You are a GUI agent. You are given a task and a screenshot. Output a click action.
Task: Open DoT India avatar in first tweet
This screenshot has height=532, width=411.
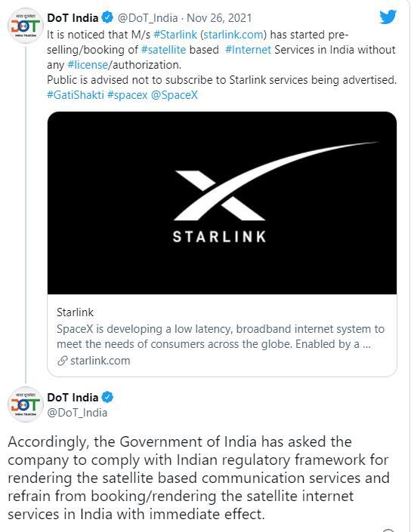tap(26, 26)
